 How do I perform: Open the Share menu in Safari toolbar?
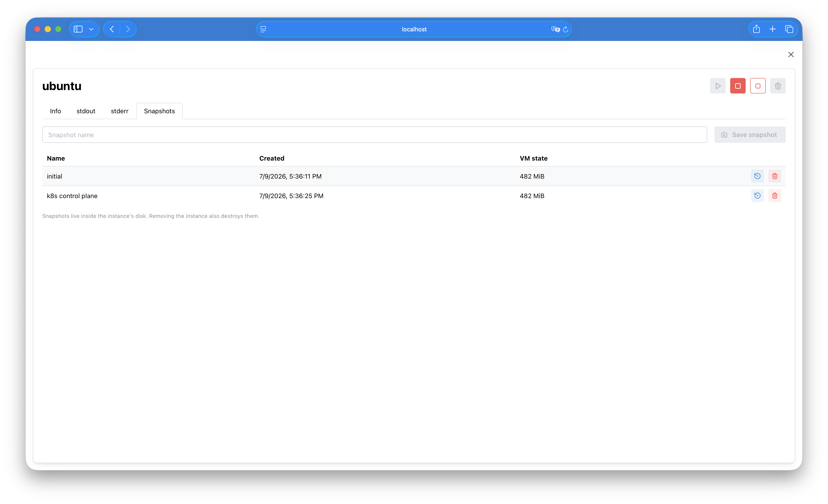tap(756, 29)
